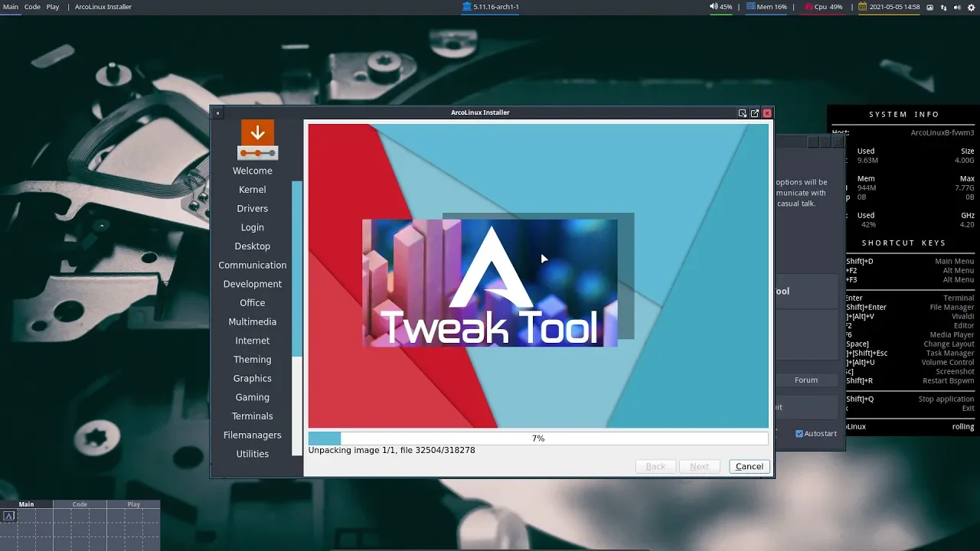This screenshot has width=980, height=551.
Task: Select the Terminals step in the sidebar
Action: click(253, 416)
